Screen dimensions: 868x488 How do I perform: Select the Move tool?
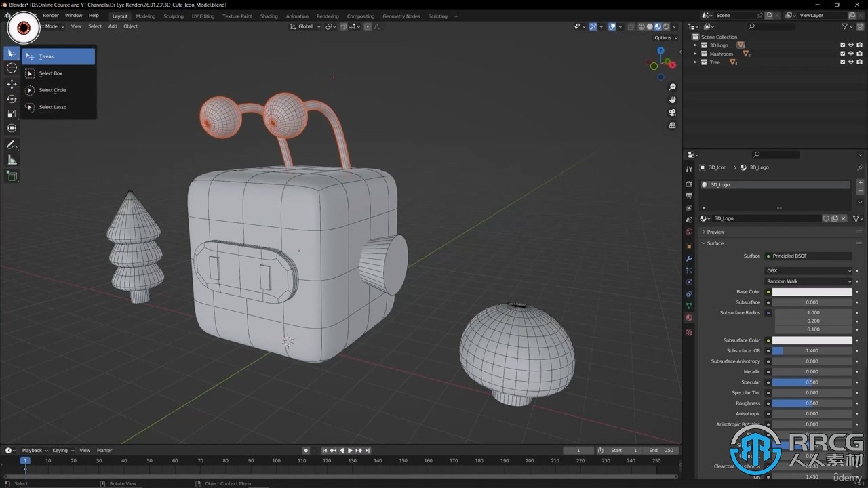[12, 84]
